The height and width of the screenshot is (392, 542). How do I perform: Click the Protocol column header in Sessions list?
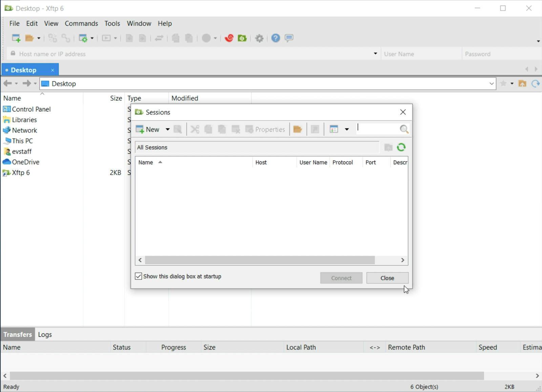[346, 162]
